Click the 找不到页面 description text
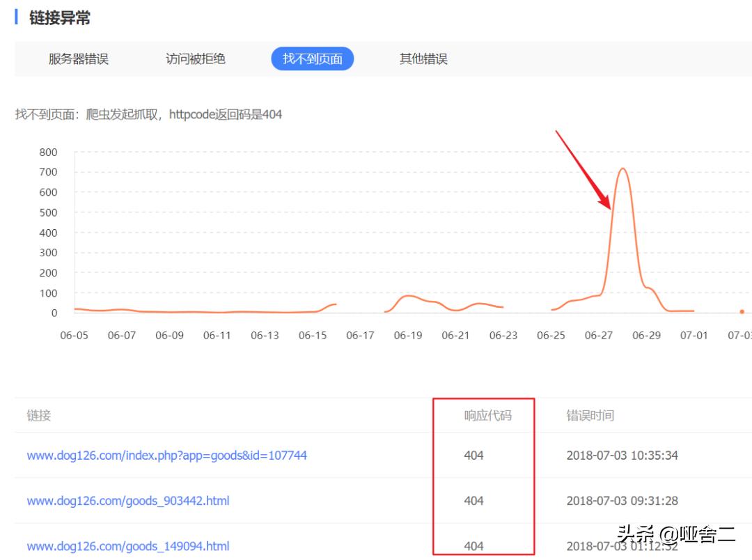The width and height of the screenshot is (752, 560). (x=149, y=114)
